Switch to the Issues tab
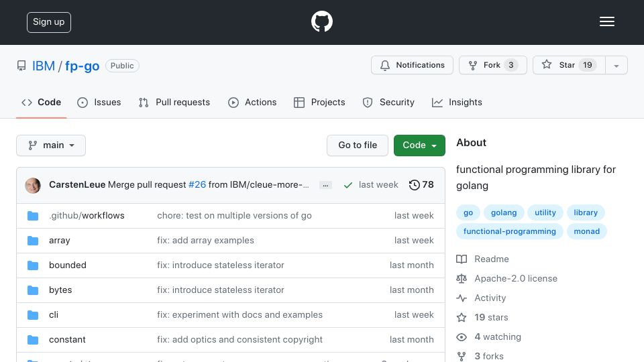The width and height of the screenshot is (644, 362). coord(99,102)
